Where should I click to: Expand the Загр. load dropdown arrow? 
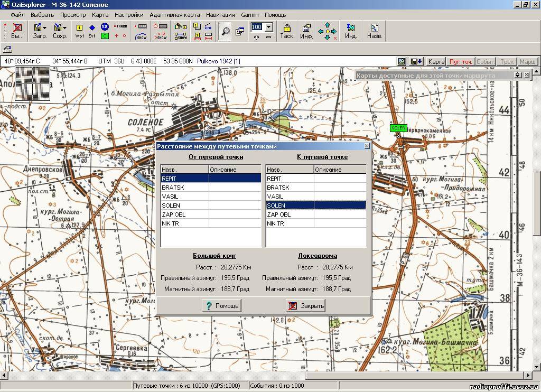(44, 27)
